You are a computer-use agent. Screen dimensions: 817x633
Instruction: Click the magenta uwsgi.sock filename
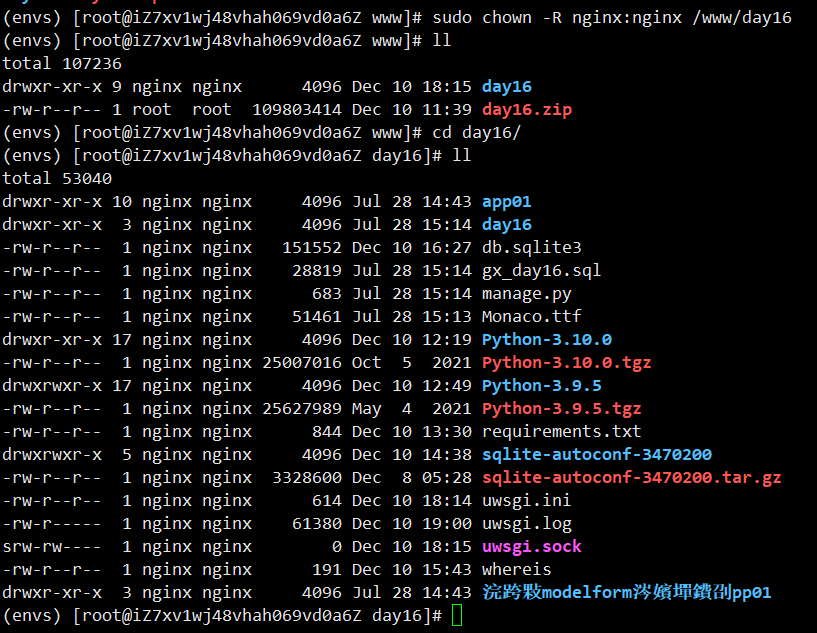[531, 547]
